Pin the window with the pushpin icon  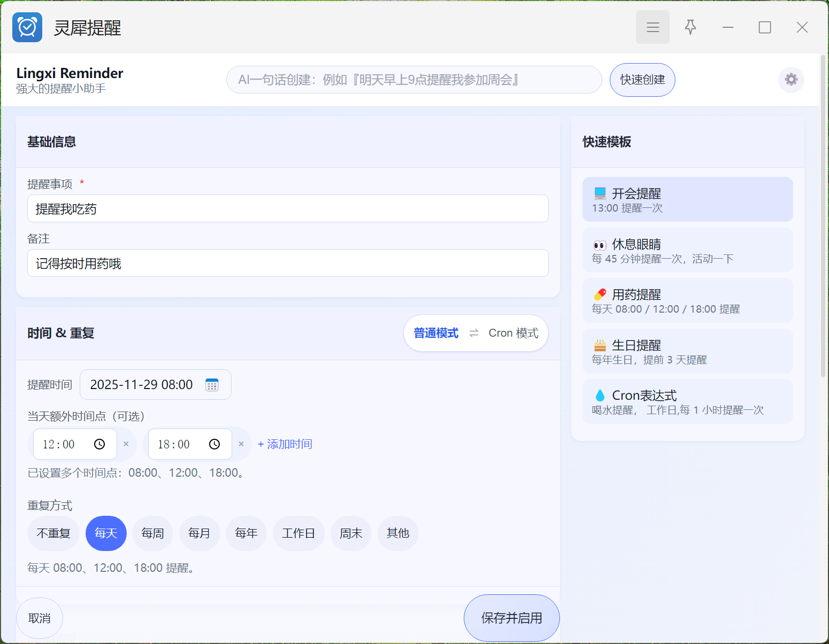690,27
